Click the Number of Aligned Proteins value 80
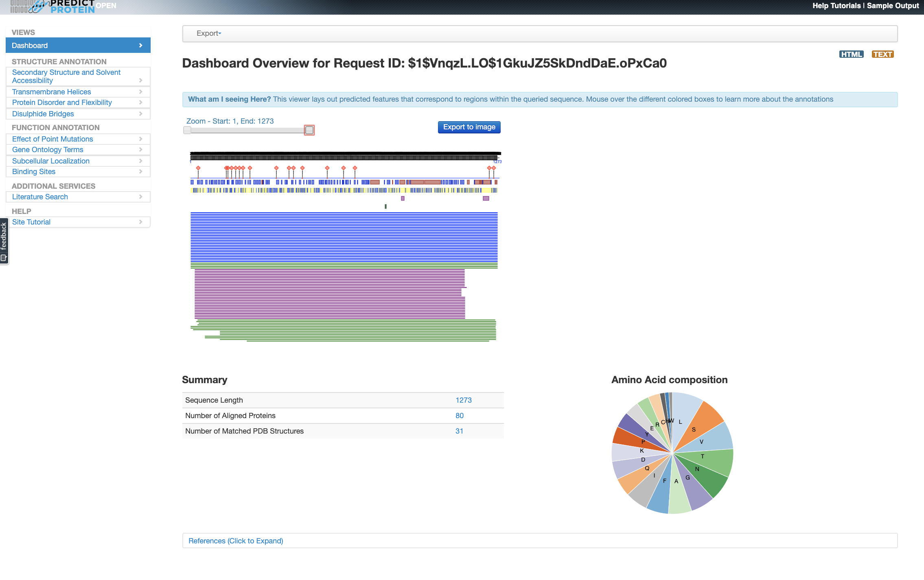924x580 pixels. [x=459, y=416]
